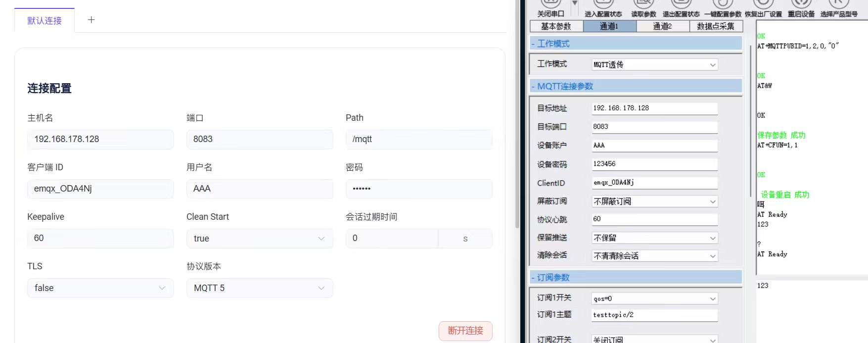
Task: Switch to the 通道2 tab
Action: click(662, 26)
